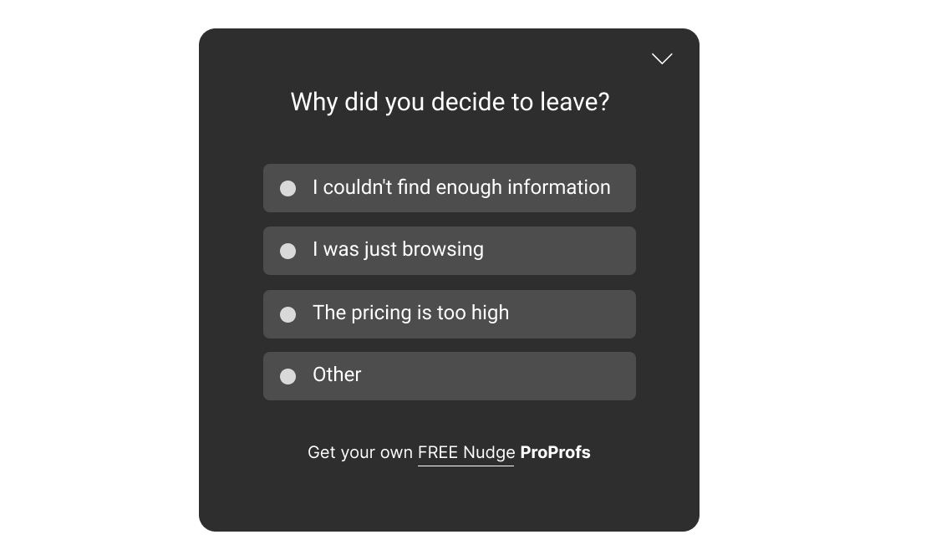The image size is (926, 560).
Task: Click the 'The pricing is too high' answer row
Action: pos(449,314)
